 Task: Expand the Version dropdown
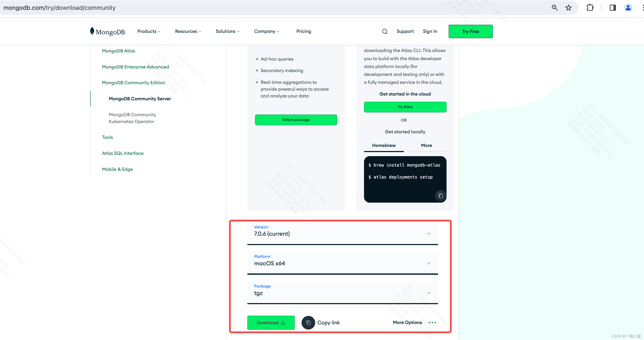[342, 234]
